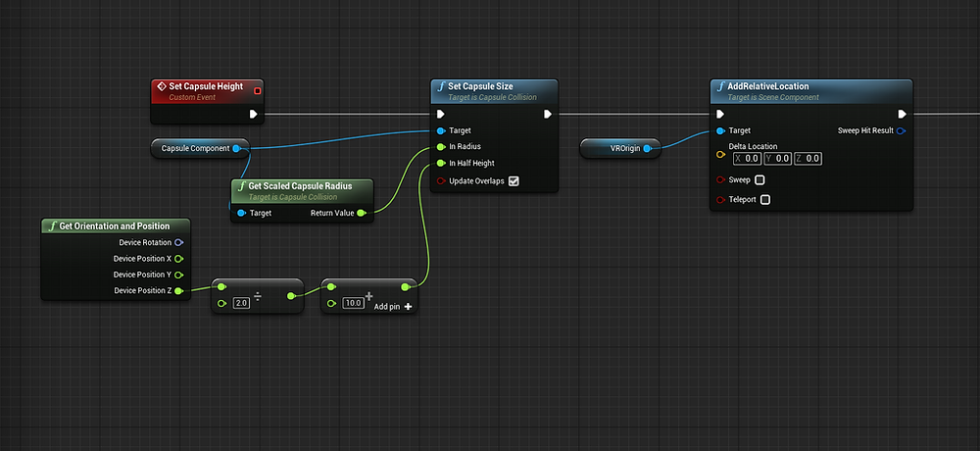Click the divide node's output pin

coord(291,296)
